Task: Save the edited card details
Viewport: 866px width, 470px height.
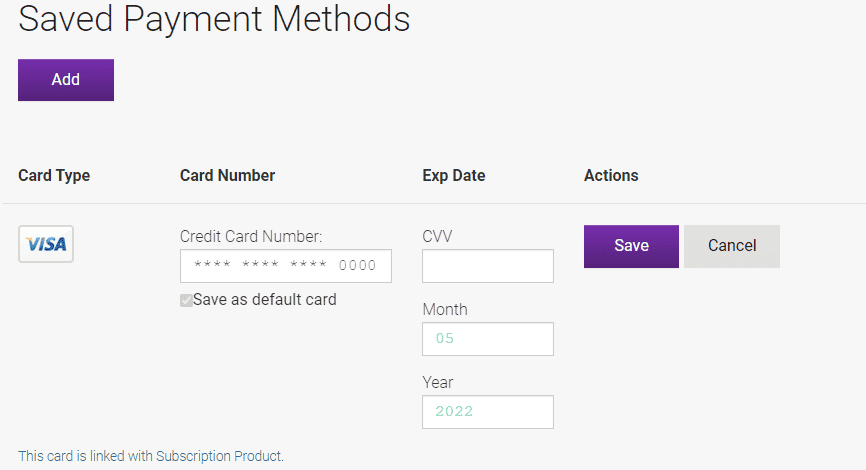Action: 631,246
